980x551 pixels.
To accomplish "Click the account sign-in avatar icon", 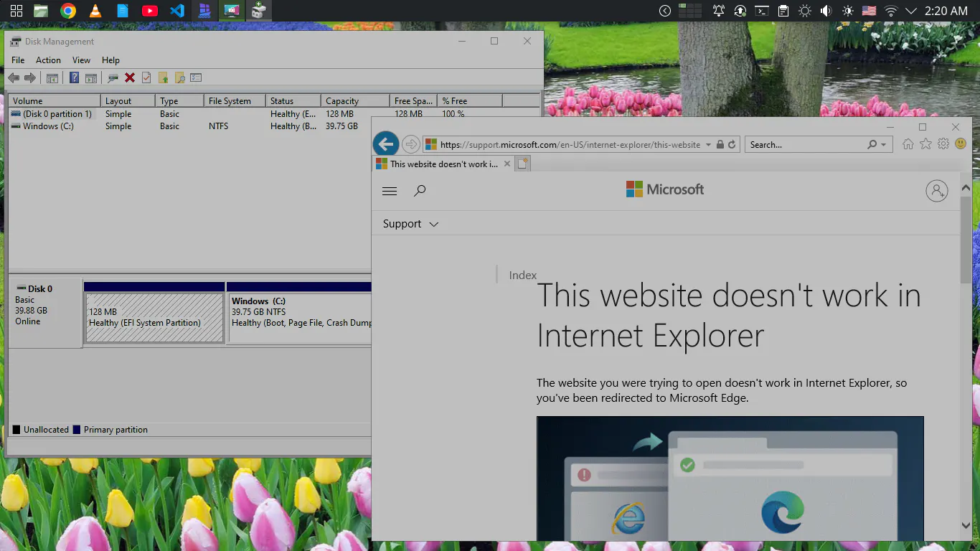I will click(937, 190).
